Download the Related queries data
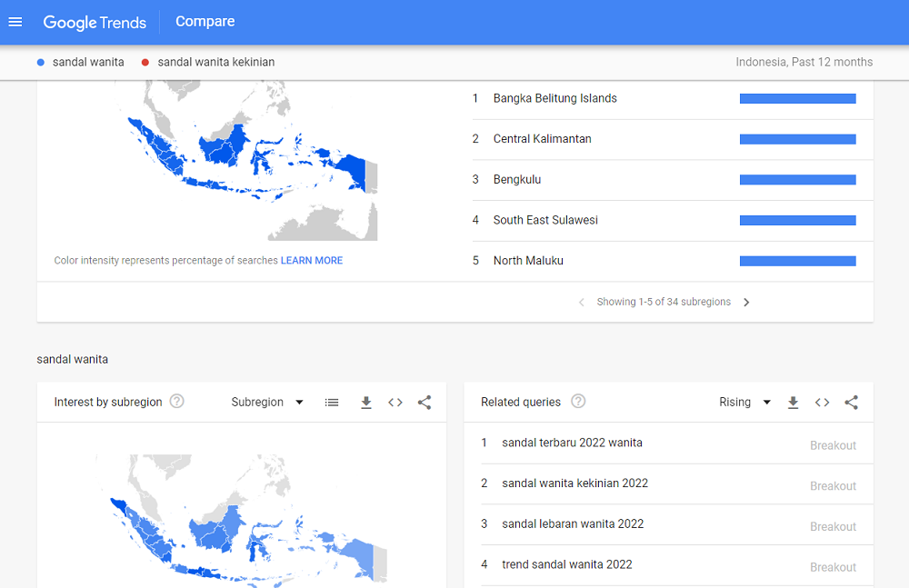The image size is (909, 588). 793,403
